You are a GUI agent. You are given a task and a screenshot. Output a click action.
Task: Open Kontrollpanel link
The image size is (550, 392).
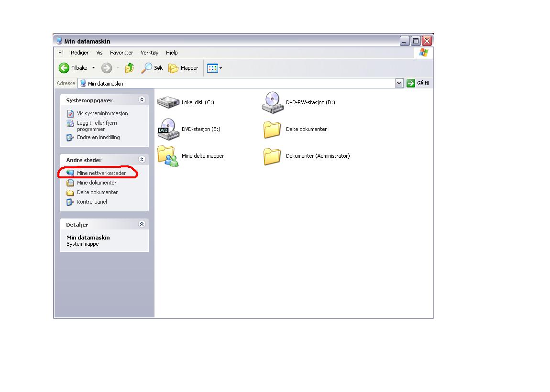point(92,202)
